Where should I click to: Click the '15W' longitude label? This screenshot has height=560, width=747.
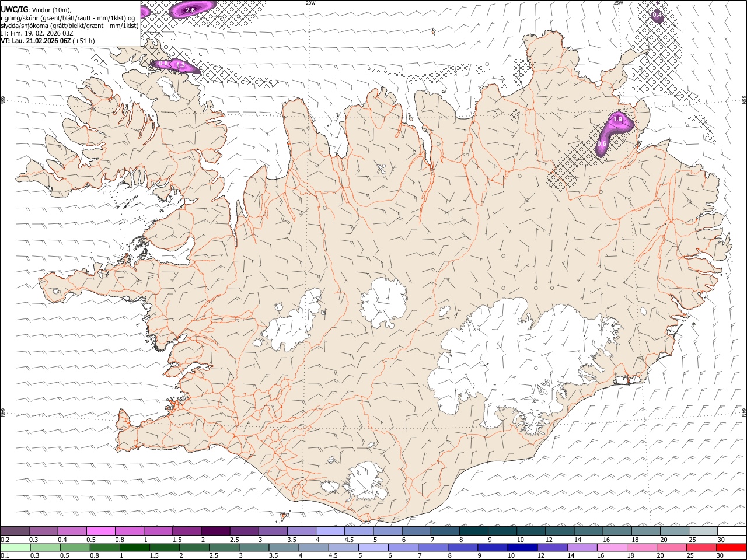pos(617,3)
